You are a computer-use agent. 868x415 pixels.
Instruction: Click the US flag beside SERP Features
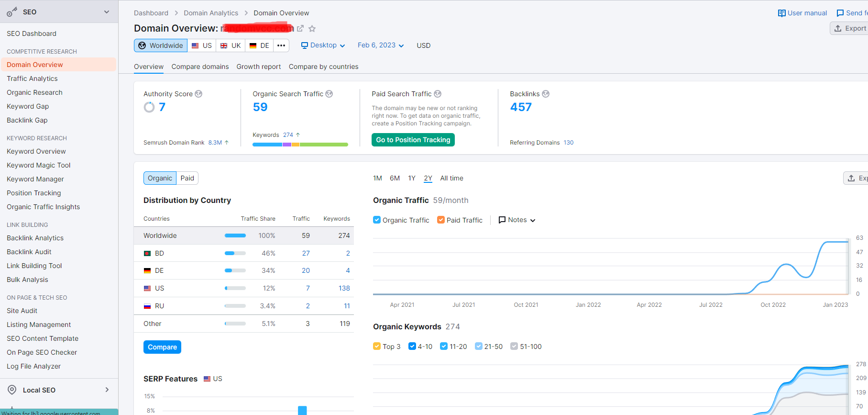(x=207, y=379)
